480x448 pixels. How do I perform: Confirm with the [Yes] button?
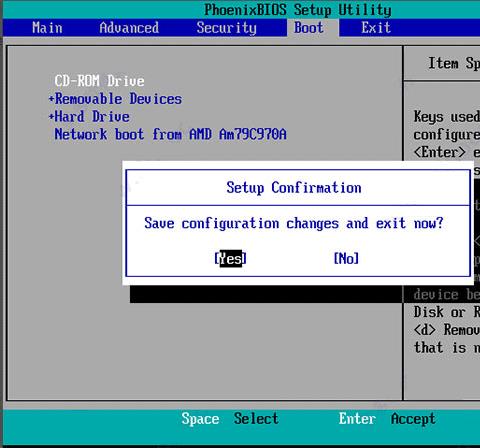click(230, 258)
